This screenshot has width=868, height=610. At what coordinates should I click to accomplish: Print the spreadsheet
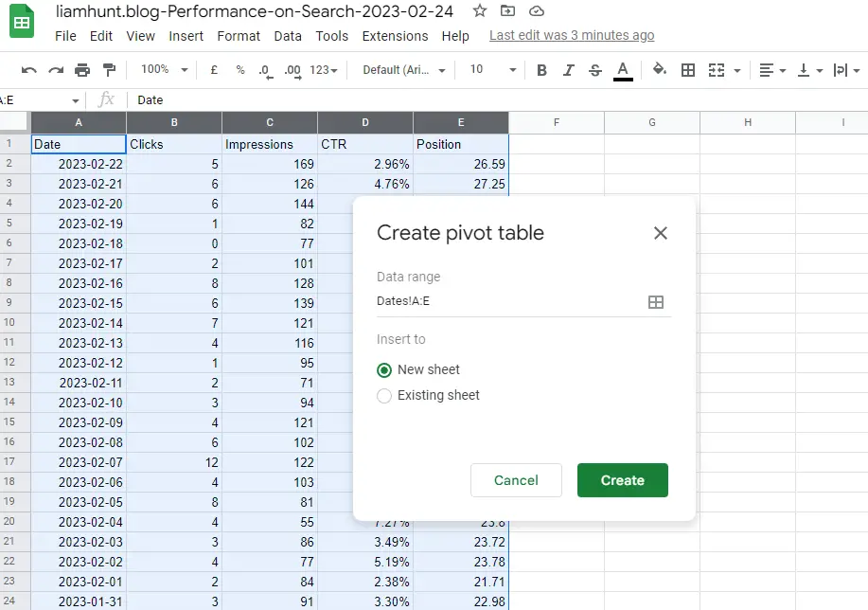[x=82, y=70]
